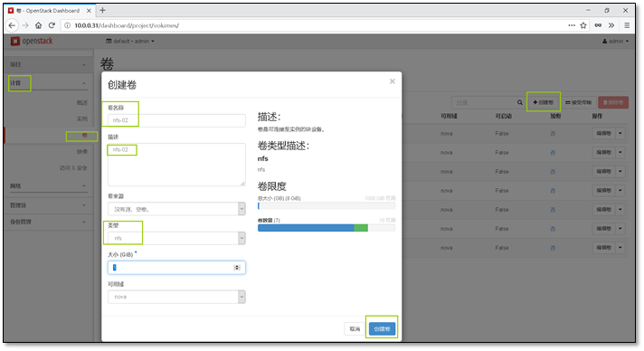
Task: Open 镜像 in the sidebar
Action: tap(81, 152)
